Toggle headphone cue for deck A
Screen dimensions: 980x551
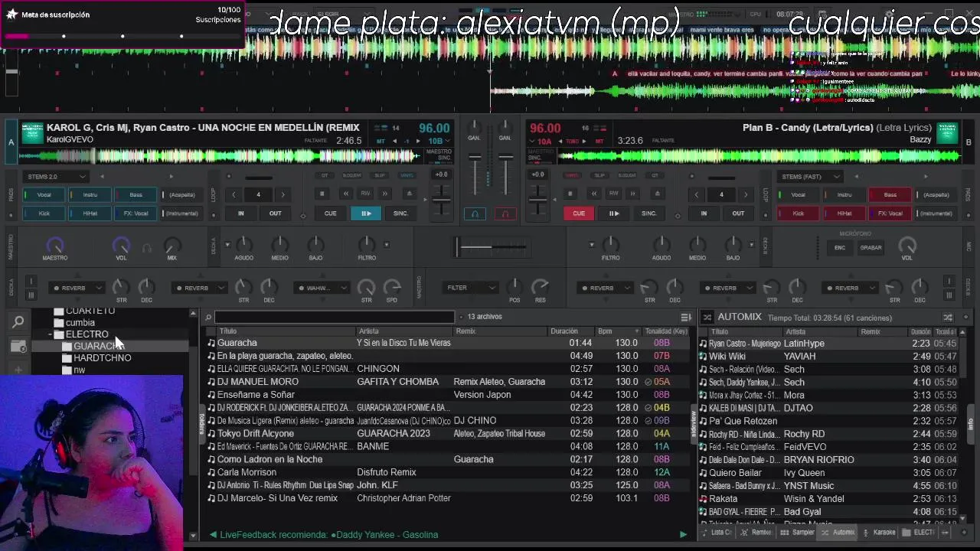coord(475,214)
